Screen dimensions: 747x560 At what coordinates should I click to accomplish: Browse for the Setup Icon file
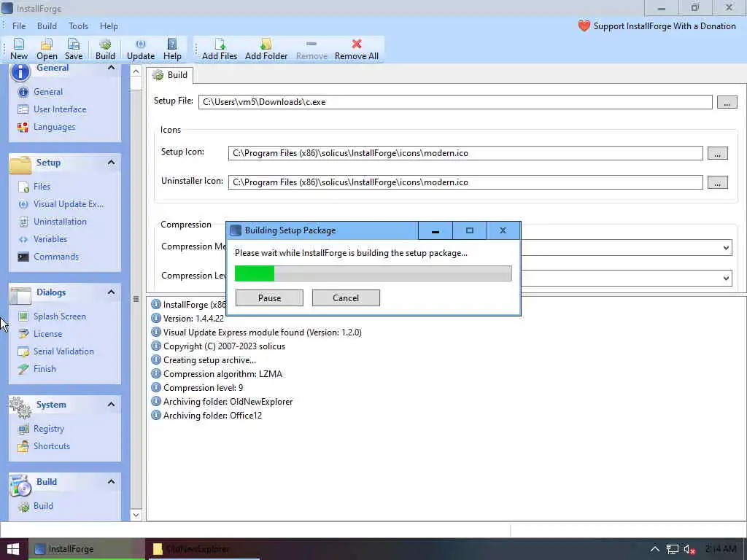tap(718, 153)
